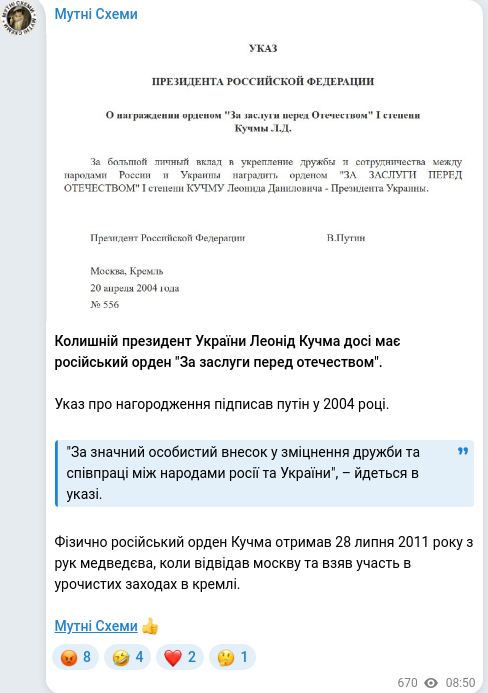Click 'В.Путин' signature in document

coord(346,238)
